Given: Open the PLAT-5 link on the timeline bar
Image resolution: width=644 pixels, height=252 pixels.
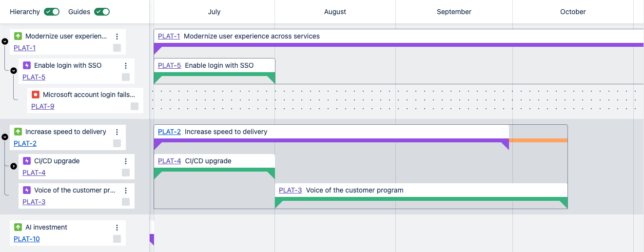Looking at the screenshot, I should (x=170, y=65).
